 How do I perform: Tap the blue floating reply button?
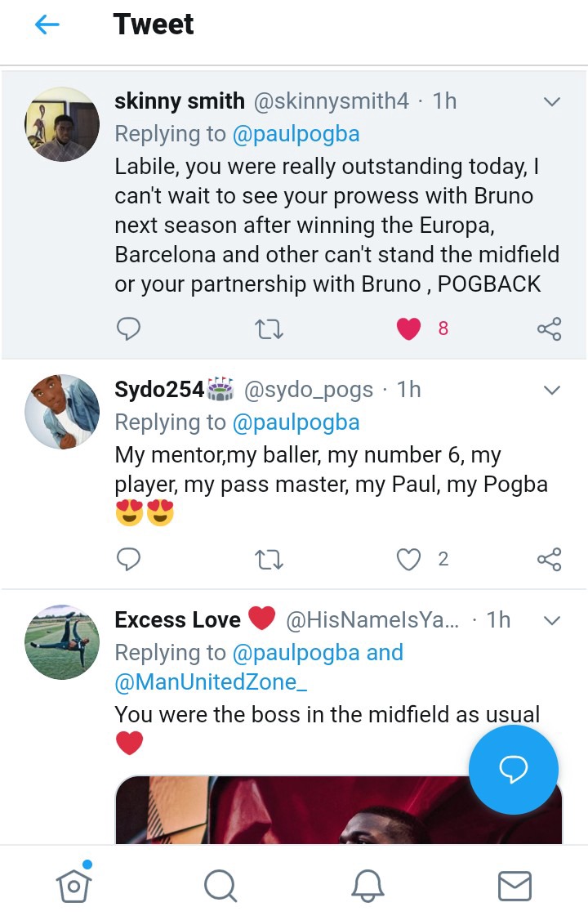tap(514, 768)
